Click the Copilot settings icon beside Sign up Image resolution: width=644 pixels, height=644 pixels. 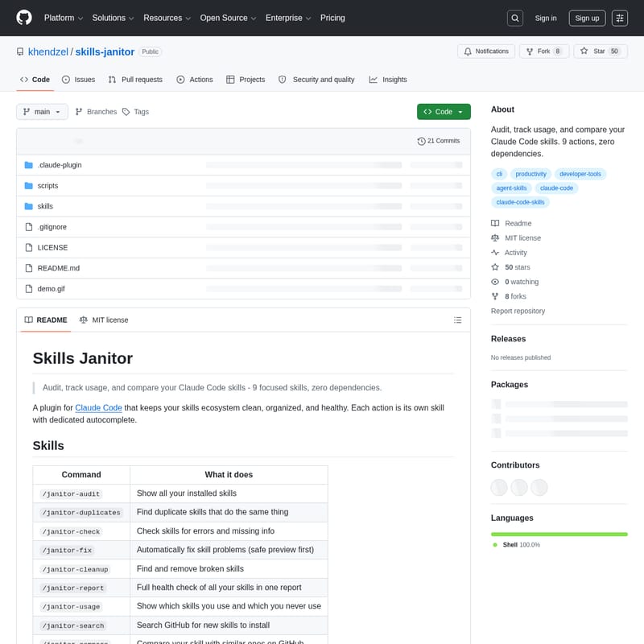(x=620, y=18)
